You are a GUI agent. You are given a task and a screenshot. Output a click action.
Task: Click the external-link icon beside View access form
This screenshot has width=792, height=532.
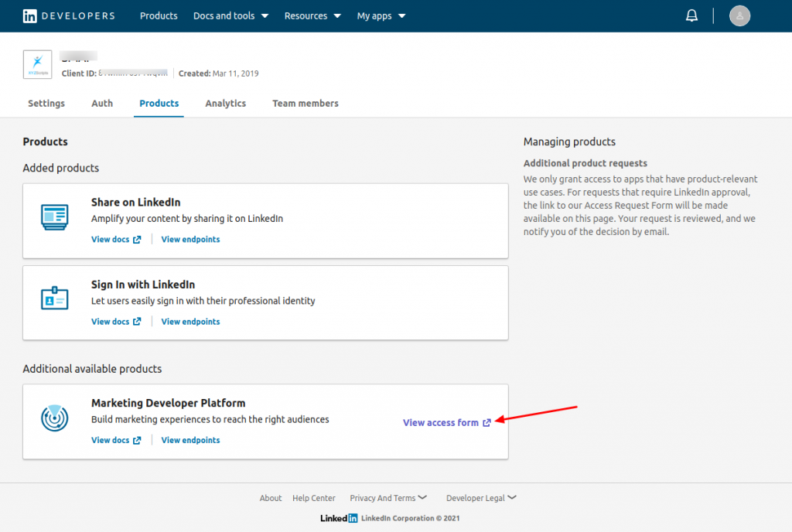click(x=486, y=422)
